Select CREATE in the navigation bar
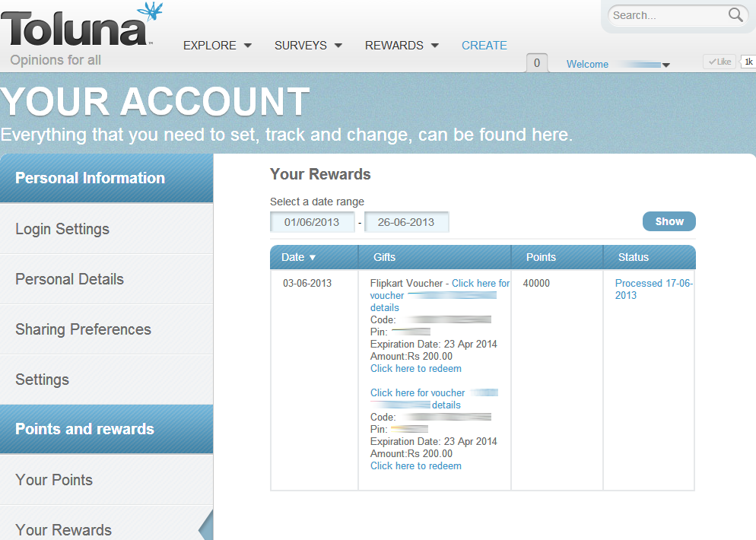This screenshot has height=540, width=756. pyautogui.click(x=484, y=45)
